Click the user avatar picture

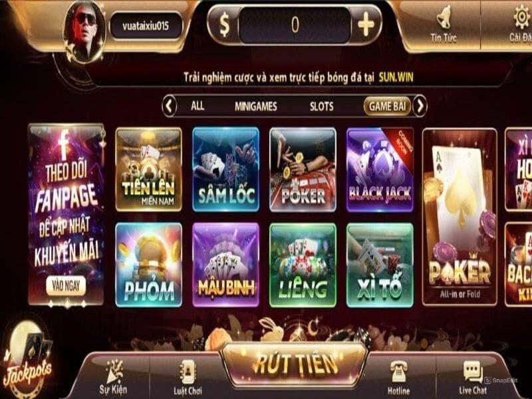(x=84, y=33)
